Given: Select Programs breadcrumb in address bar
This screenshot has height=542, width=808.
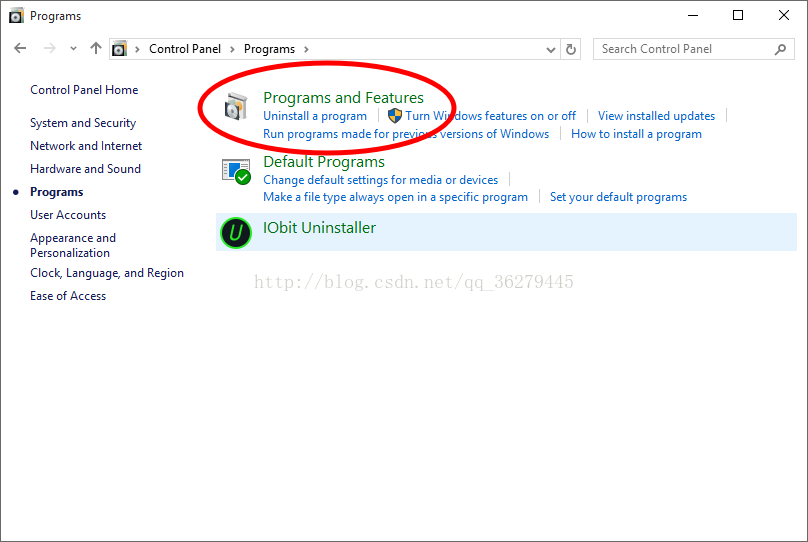Looking at the screenshot, I should [270, 49].
